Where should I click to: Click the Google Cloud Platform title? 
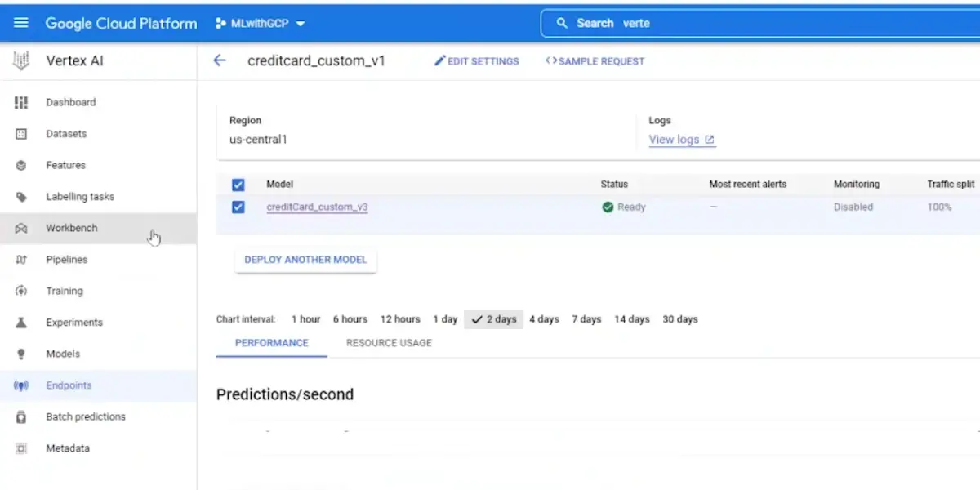121,24
